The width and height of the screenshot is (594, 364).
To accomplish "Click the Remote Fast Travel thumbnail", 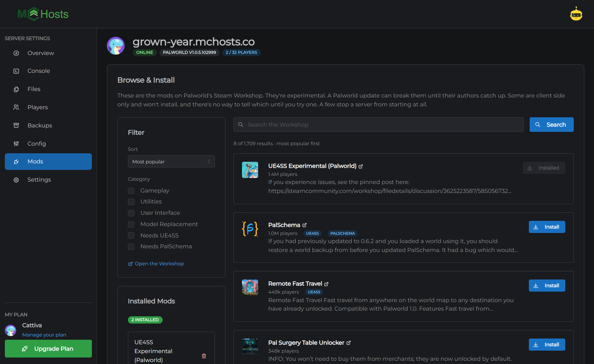I will pyautogui.click(x=250, y=288).
